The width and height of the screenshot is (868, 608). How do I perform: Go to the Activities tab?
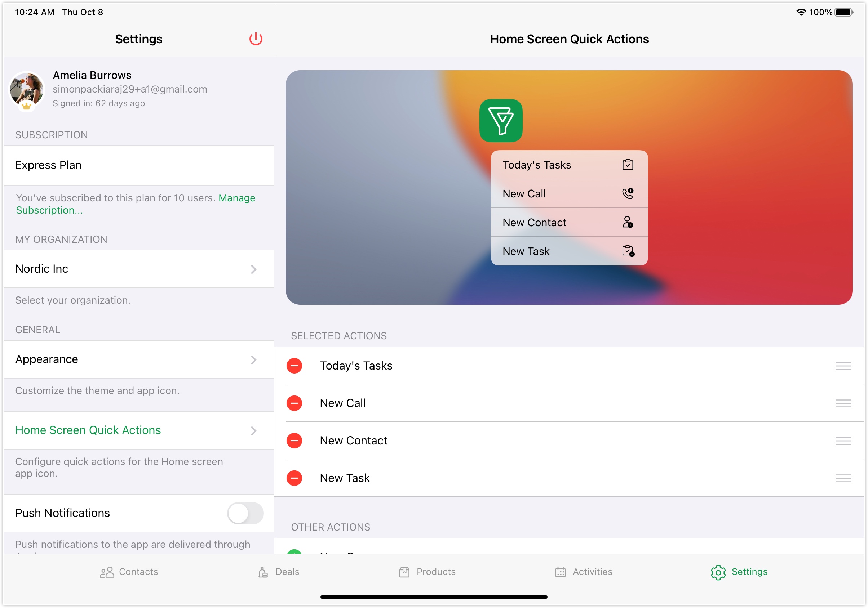pos(583,571)
